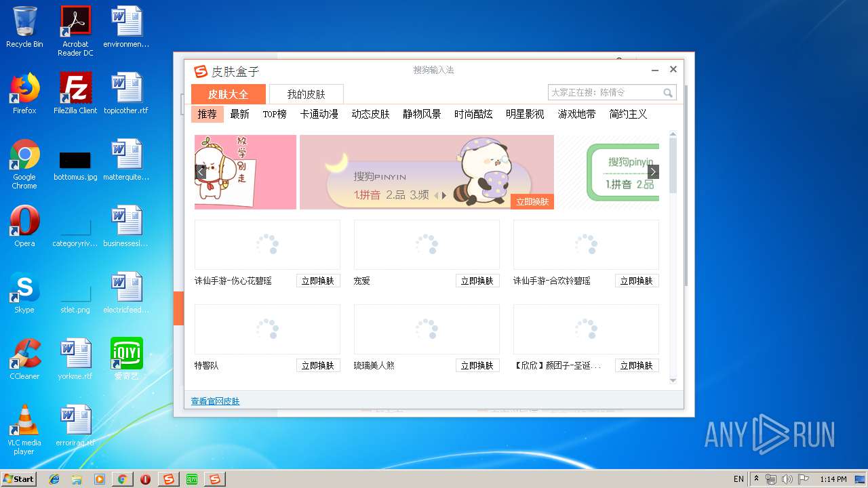Open the 宠爱 skin preview thumbnail
Screen dimensions: 868x488
click(x=427, y=245)
